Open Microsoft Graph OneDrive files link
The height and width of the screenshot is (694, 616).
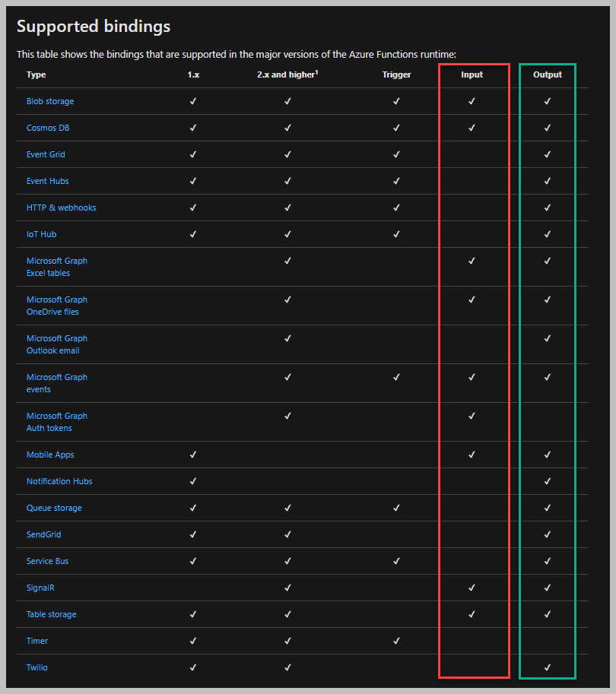coord(57,306)
